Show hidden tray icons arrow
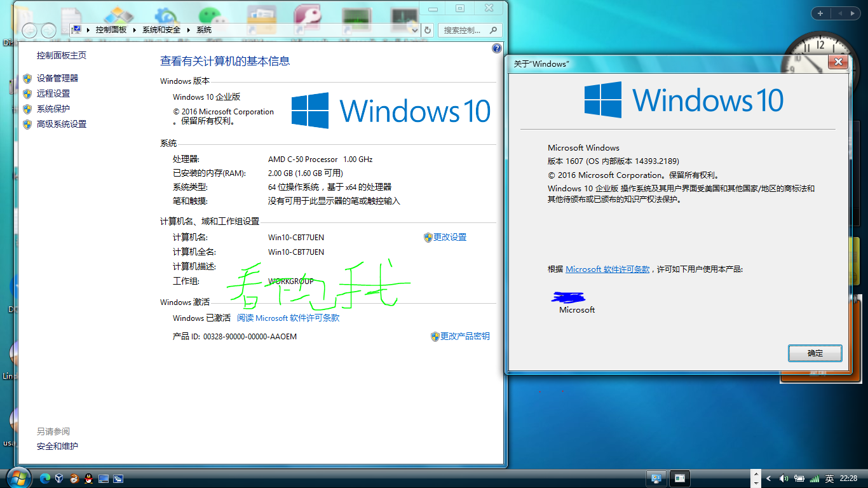868x488 pixels. pyautogui.click(x=769, y=478)
